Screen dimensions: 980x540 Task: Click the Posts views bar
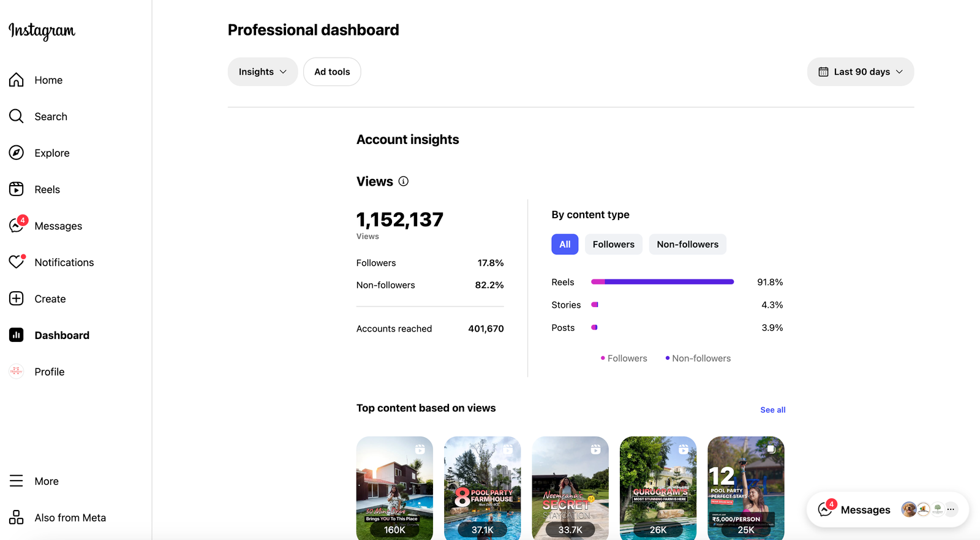594,327
